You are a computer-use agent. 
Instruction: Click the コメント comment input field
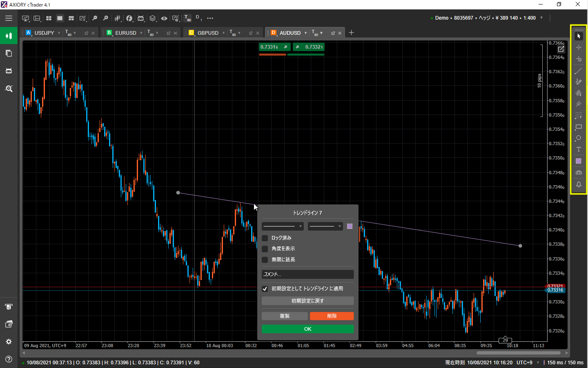[x=307, y=274]
